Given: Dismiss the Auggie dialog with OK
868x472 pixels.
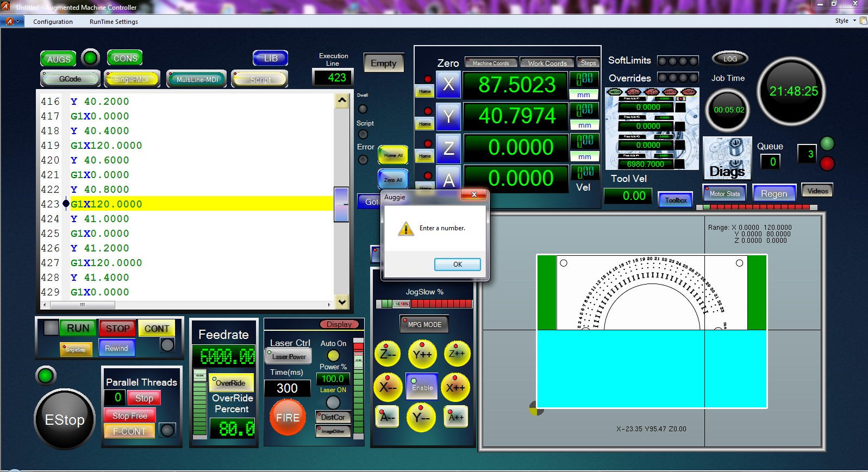Looking at the screenshot, I should click(x=457, y=265).
